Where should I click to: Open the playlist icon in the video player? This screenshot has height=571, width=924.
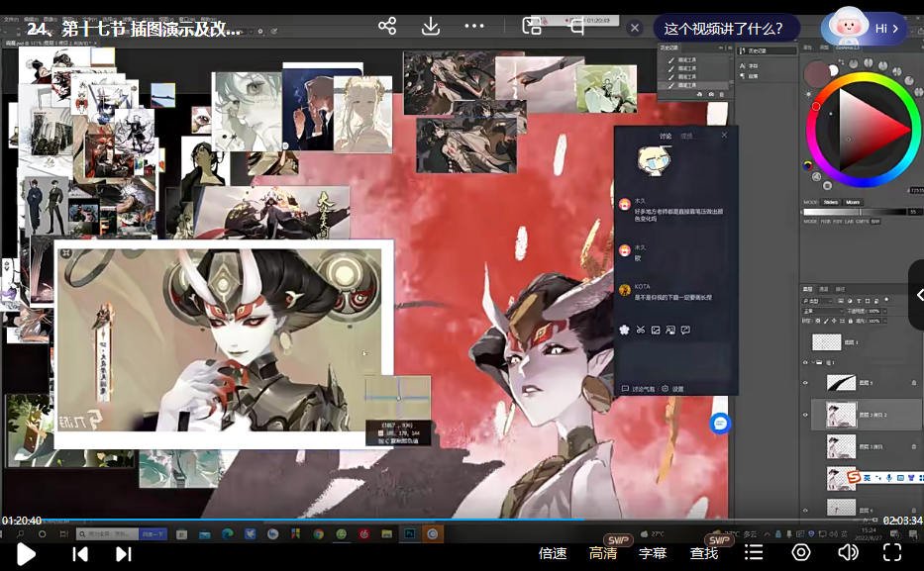click(x=754, y=552)
